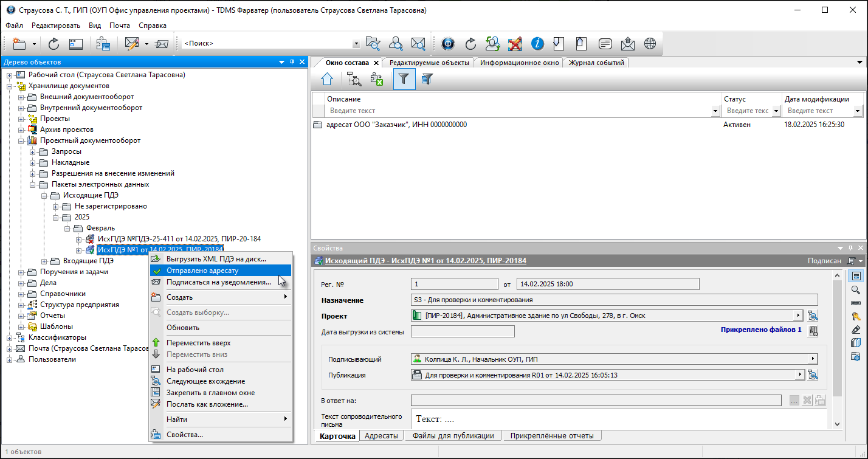Click Подписаться на уведомления in context menu
This screenshot has height=459, width=868.
pyautogui.click(x=221, y=282)
